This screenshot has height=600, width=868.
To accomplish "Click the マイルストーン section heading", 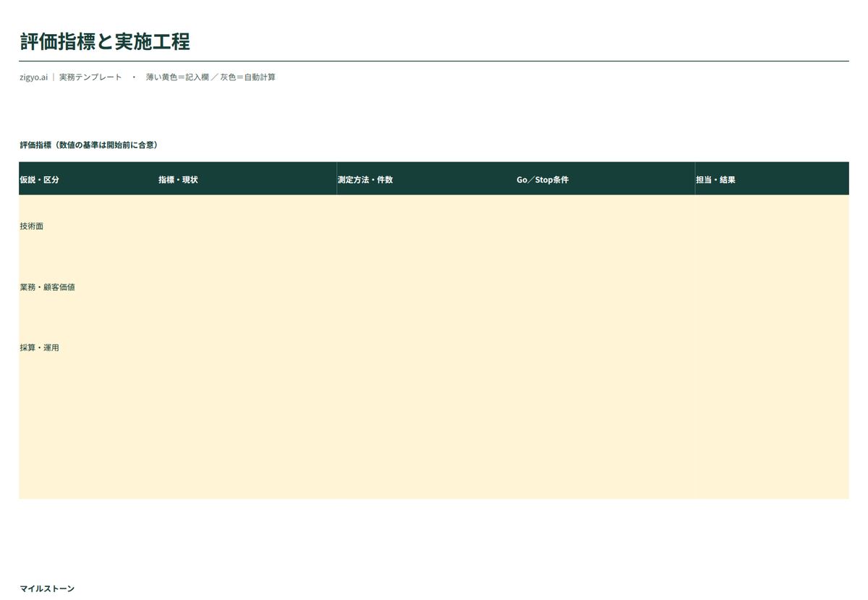I will click(x=47, y=588).
